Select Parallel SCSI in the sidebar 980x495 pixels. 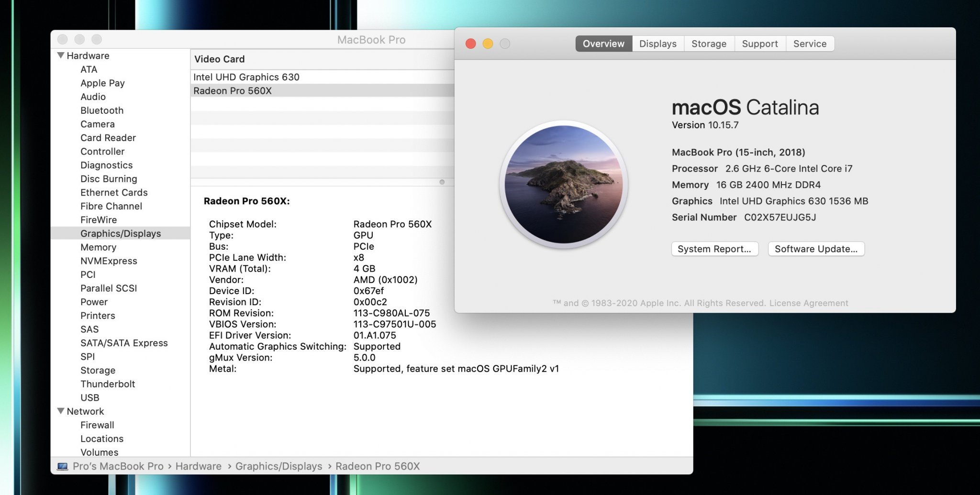(109, 288)
